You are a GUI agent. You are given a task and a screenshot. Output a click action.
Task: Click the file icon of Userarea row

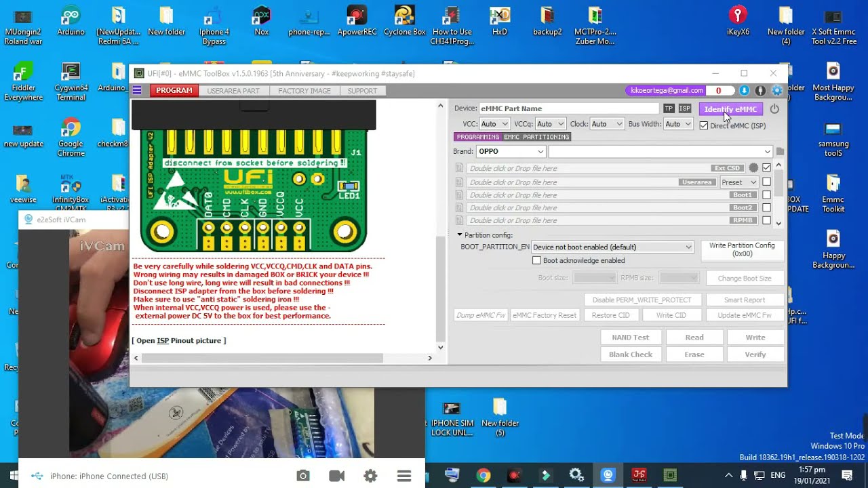pos(459,182)
